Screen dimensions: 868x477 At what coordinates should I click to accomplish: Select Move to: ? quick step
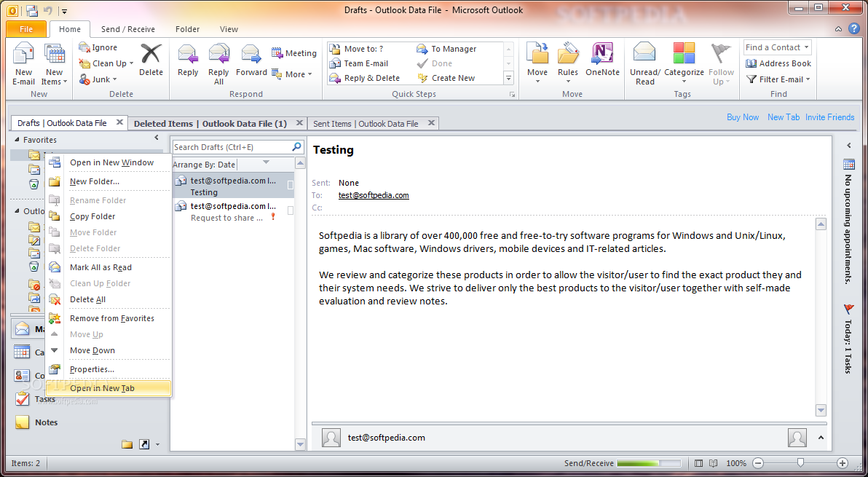358,49
